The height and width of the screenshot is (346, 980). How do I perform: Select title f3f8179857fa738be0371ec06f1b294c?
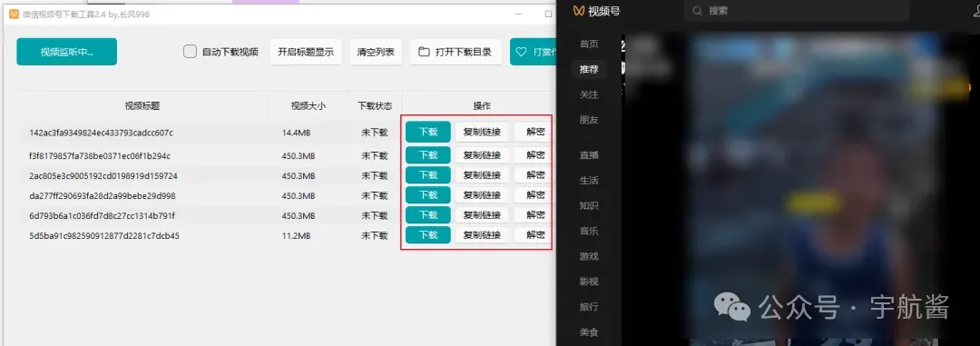[100, 156]
